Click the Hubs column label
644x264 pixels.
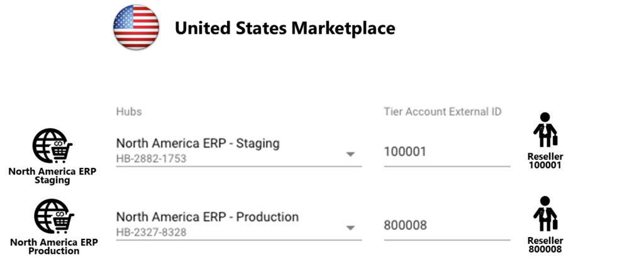coord(129,112)
